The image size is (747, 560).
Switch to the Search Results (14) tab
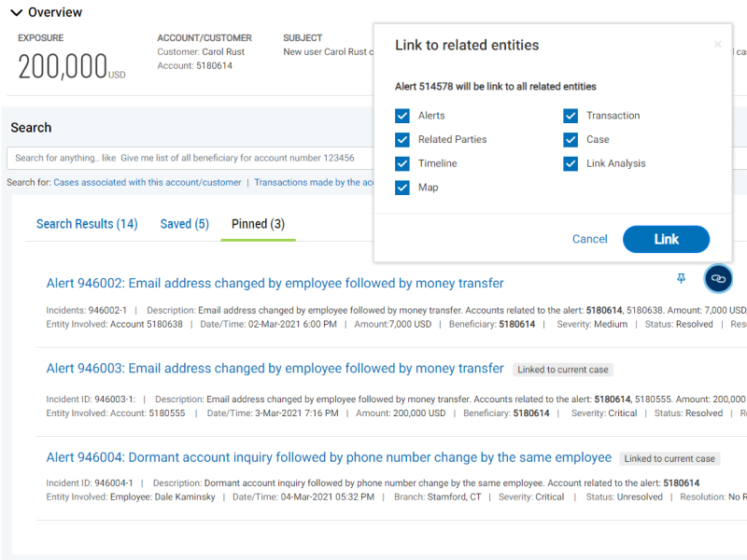87,224
